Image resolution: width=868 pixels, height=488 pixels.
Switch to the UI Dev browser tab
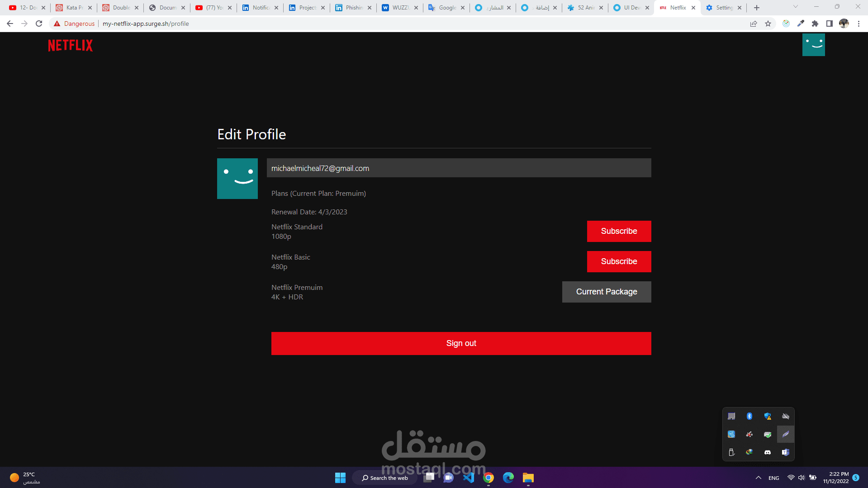pyautogui.click(x=631, y=8)
